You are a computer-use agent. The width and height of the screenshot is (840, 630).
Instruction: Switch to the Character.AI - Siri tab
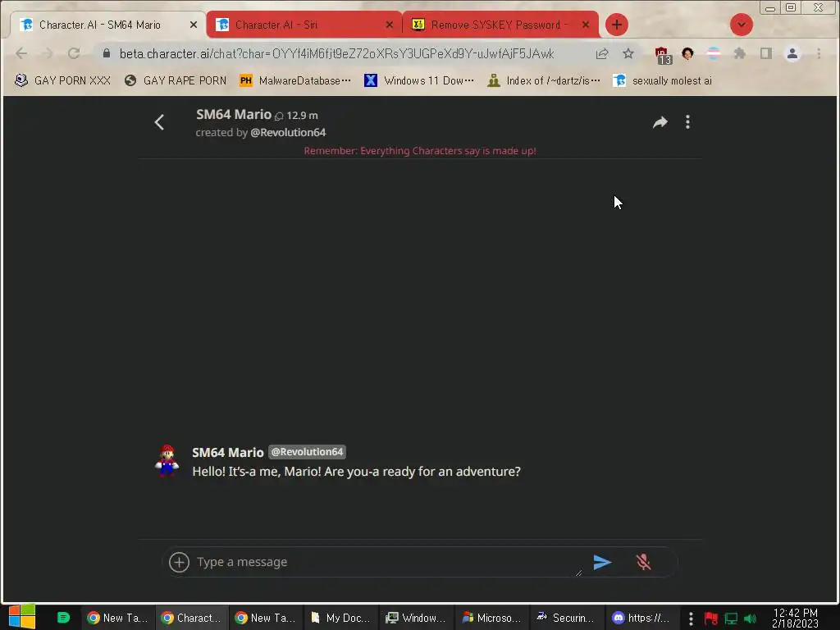pyautogui.click(x=304, y=25)
